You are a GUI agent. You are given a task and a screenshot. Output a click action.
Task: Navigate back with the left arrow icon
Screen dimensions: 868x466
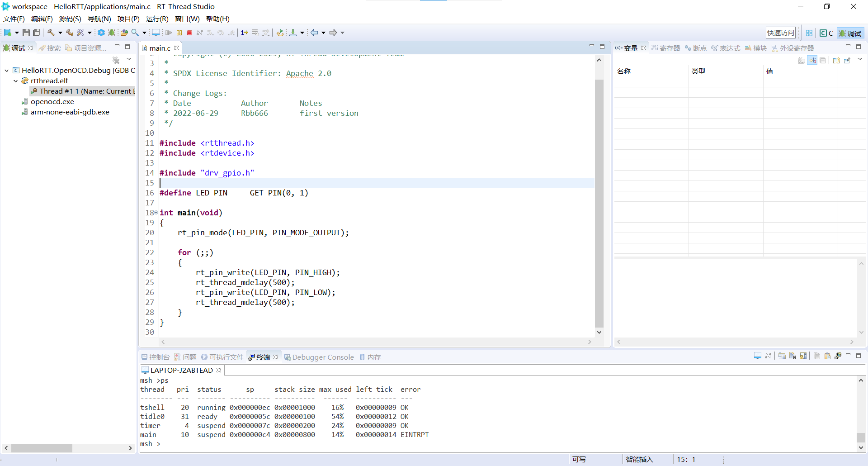[x=314, y=33]
